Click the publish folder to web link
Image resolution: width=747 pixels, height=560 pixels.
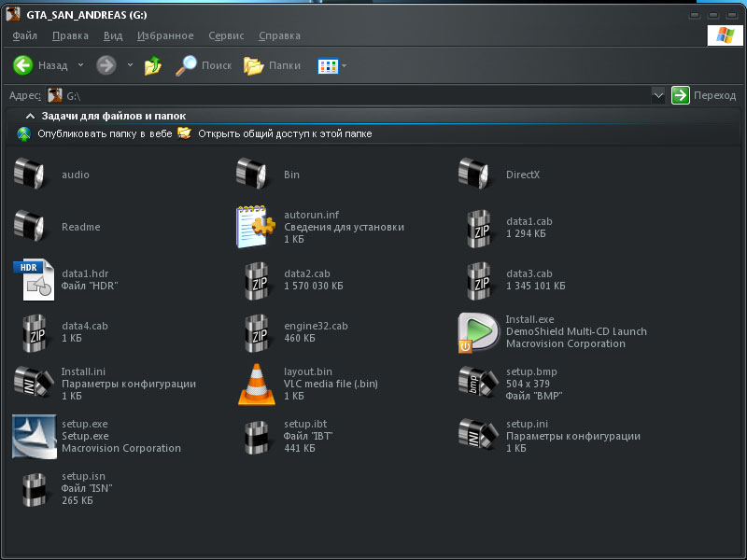(105, 133)
